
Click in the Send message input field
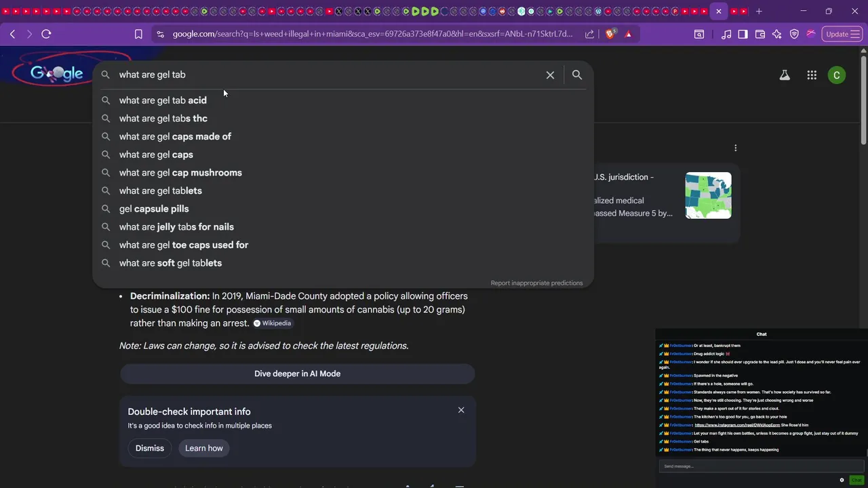tap(761, 466)
